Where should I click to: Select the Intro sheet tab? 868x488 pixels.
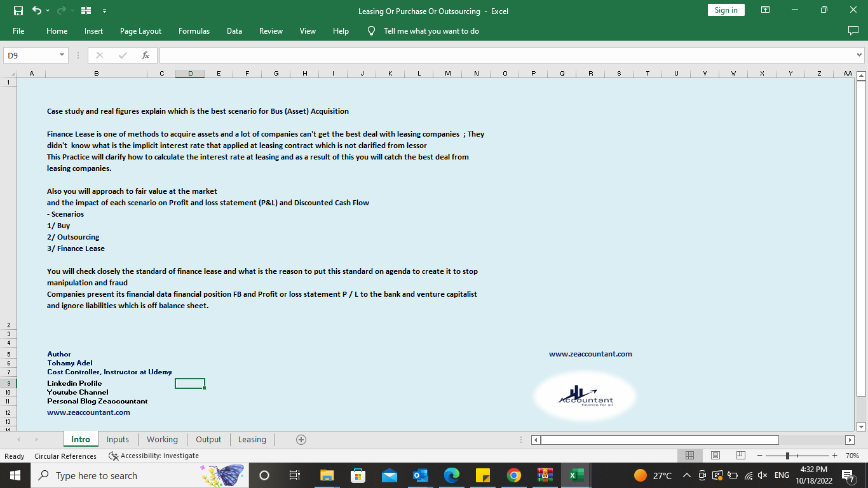81,439
